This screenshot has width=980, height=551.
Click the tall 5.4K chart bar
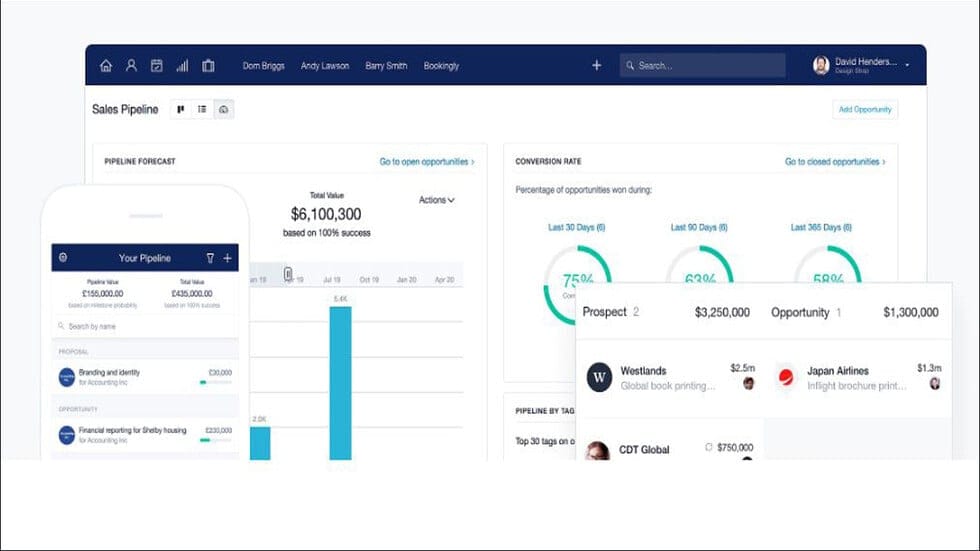[340, 383]
